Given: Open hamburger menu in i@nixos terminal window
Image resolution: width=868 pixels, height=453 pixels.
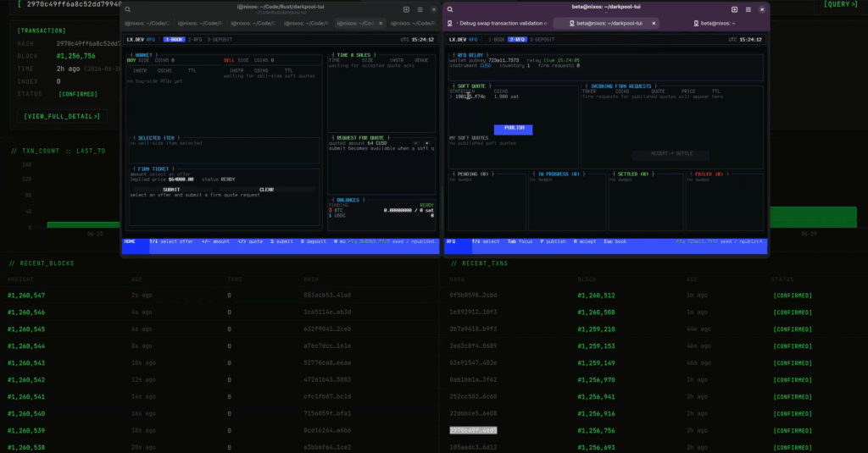Looking at the screenshot, I should click(420, 9).
